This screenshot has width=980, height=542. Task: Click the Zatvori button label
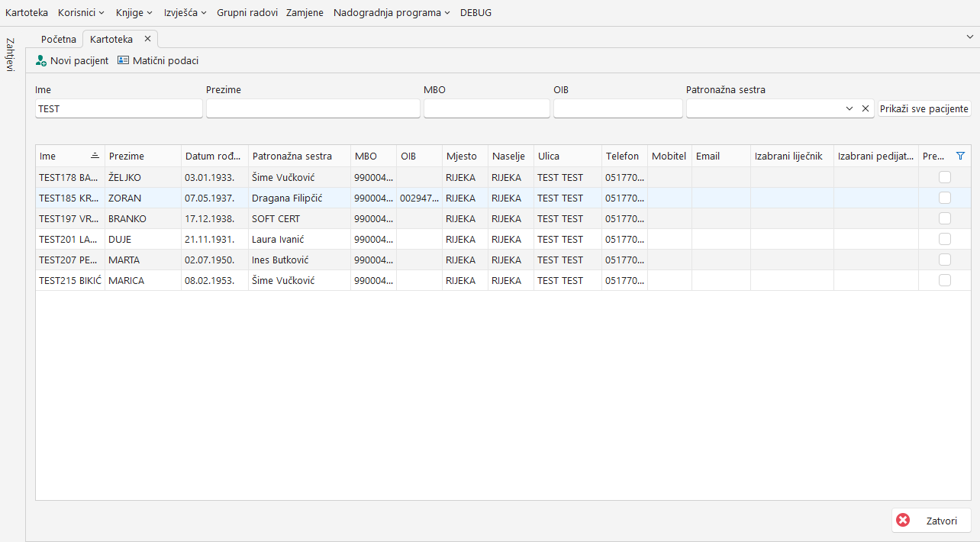click(x=941, y=521)
